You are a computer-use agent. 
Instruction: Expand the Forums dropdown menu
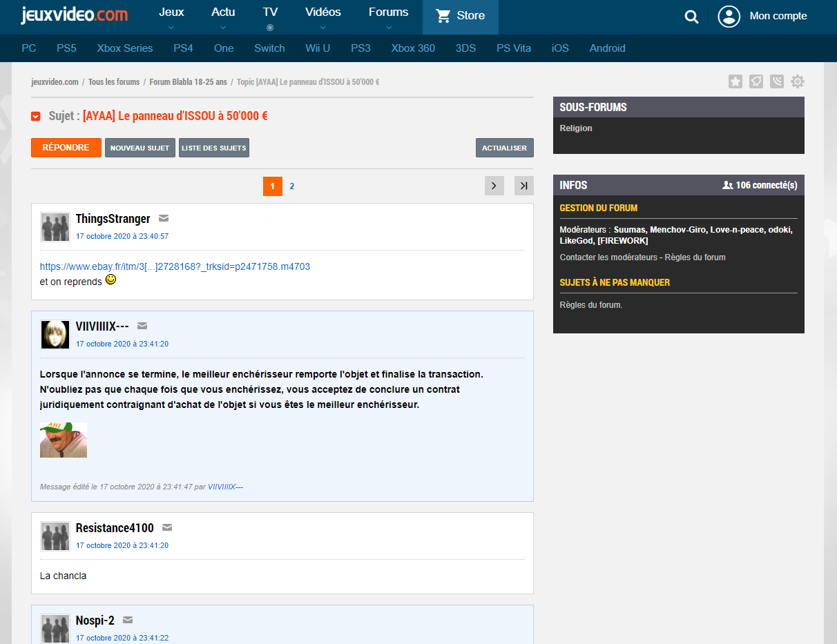pyautogui.click(x=388, y=17)
